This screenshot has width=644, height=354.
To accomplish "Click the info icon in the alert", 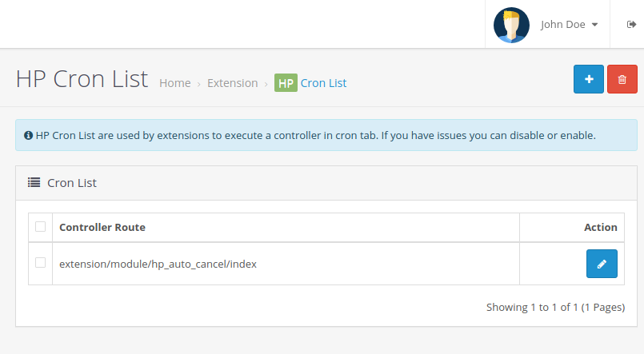I will [x=29, y=136].
